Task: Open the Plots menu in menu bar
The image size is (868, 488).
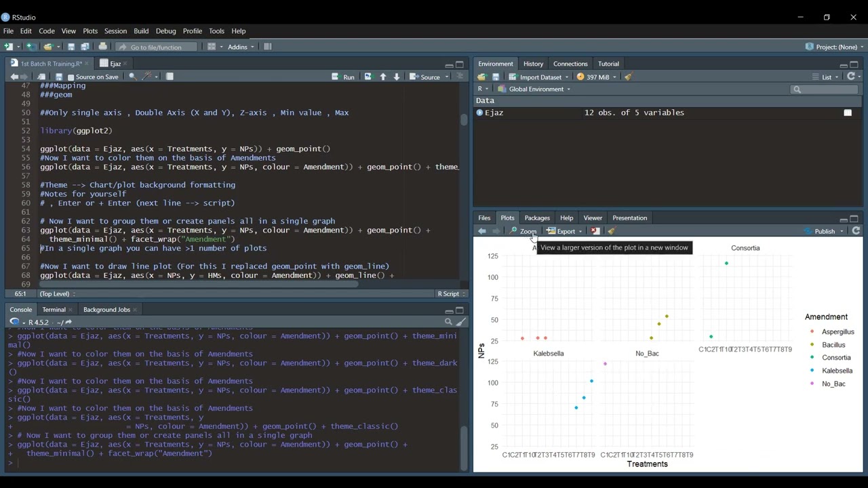Action: click(x=90, y=31)
